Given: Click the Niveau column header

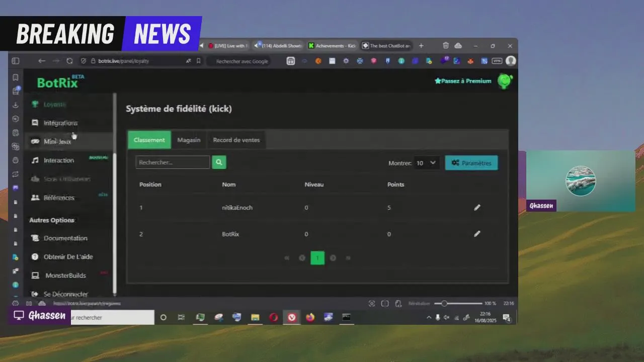Looking at the screenshot, I should pyautogui.click(x=314, y=185).
